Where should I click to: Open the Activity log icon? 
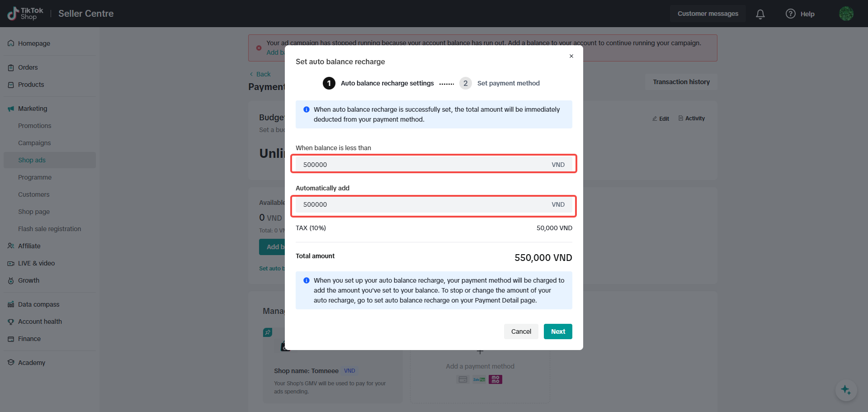(681, 118)
